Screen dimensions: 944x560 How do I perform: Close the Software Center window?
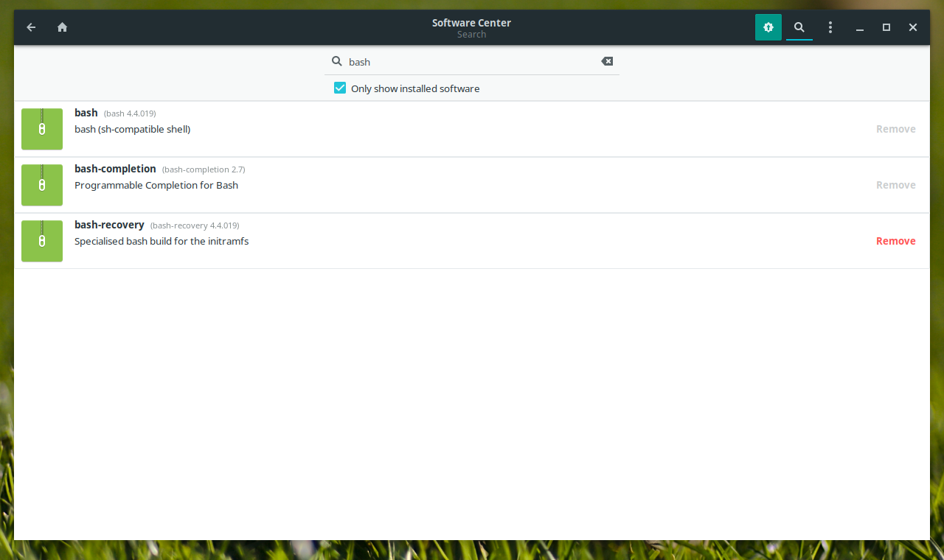[913, 27]
